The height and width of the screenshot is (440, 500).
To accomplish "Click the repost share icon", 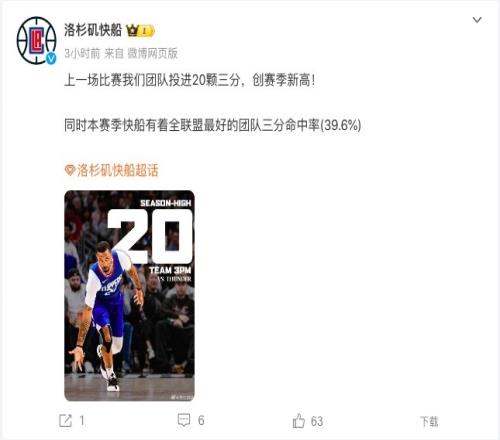I will pos(65,421).
